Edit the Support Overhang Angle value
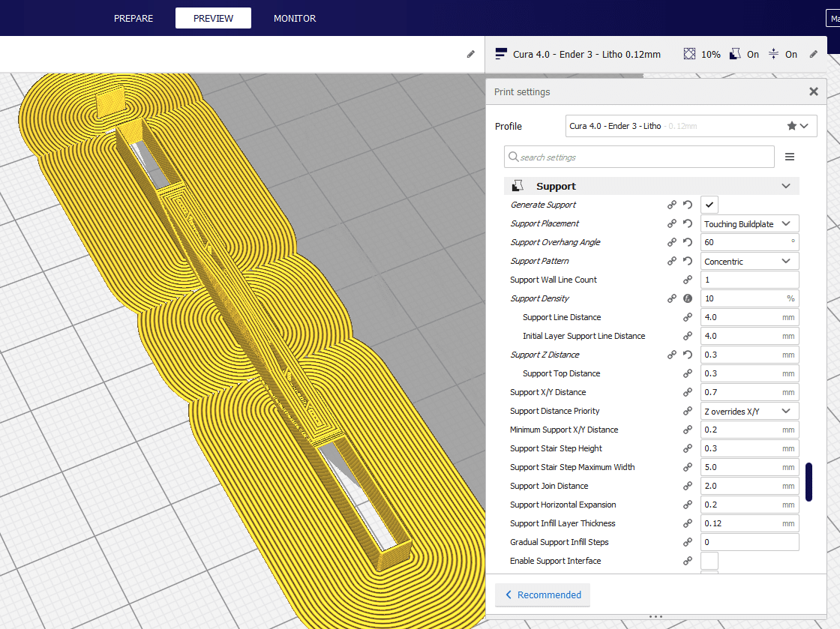This screenshot has width=840, height=629. 749,242
